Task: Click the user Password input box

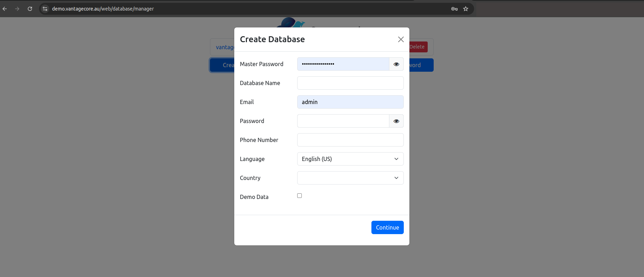Action: click(x=343, y=121)
